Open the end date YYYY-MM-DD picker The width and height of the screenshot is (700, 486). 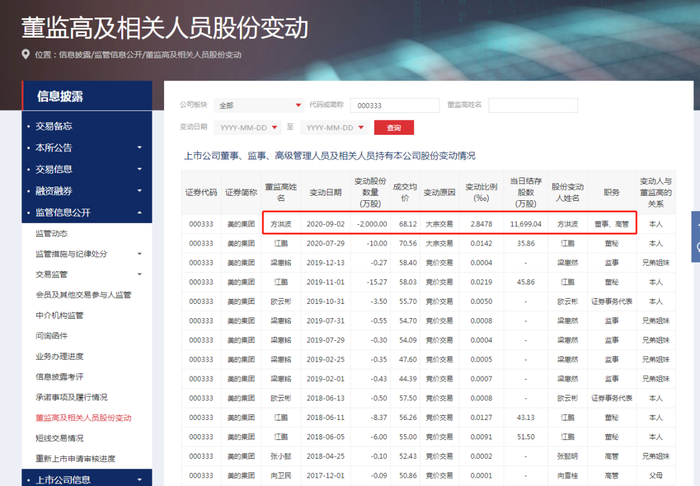(328, 128)
